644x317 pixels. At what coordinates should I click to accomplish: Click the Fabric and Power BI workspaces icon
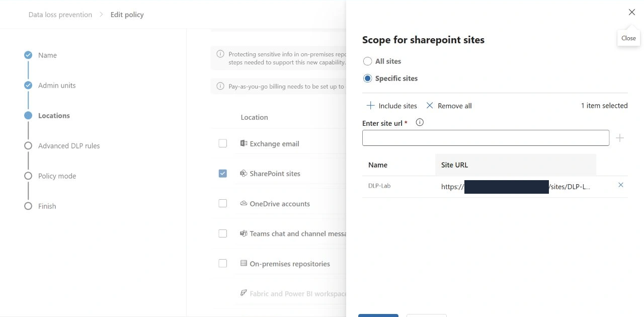point(244,293)
